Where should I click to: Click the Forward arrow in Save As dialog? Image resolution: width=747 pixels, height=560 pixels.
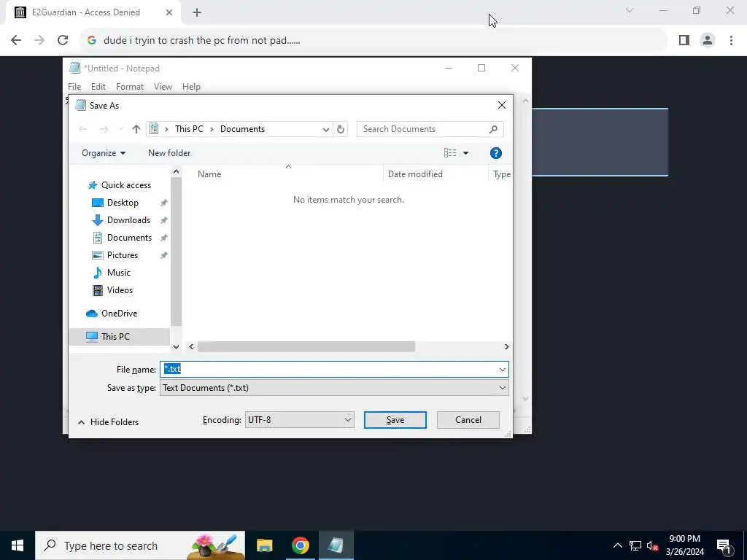(104, 129)
